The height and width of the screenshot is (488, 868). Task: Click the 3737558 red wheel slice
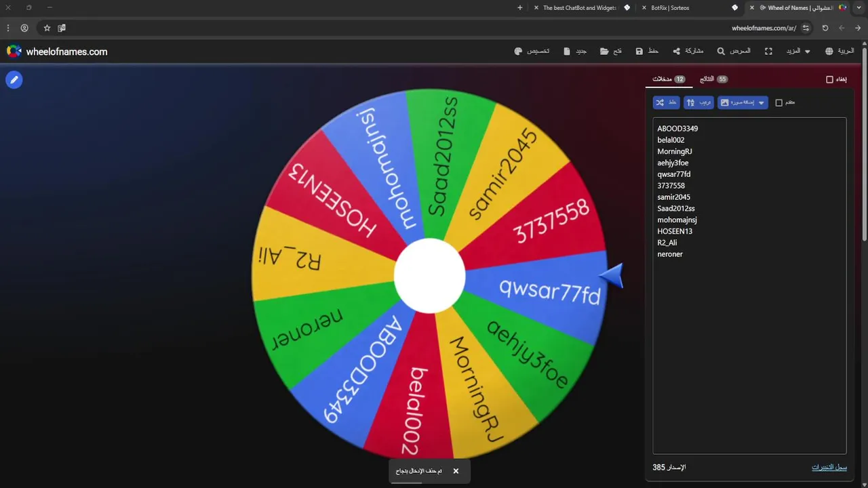click(x=551, y=222)
